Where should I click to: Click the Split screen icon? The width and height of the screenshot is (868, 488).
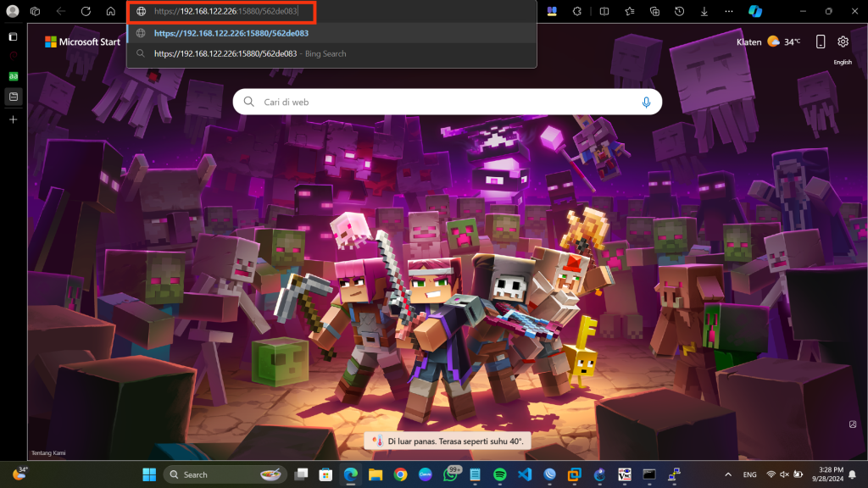(604, 12)
